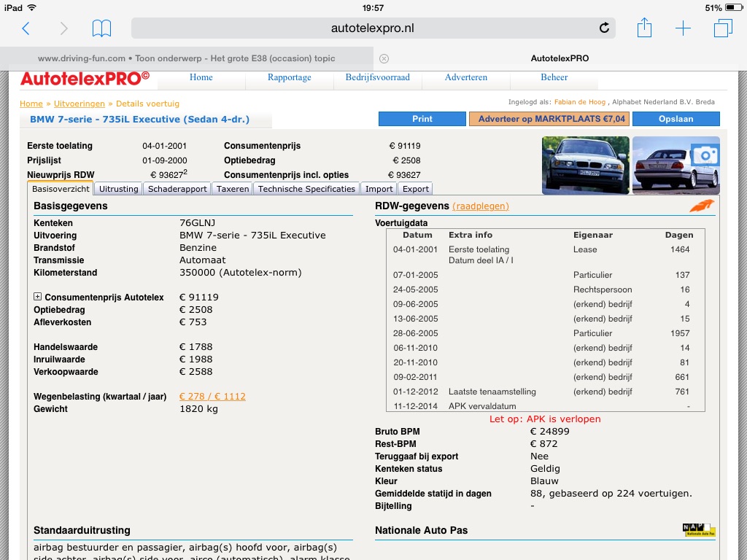Select the Nieuwprijs RDW value € 93627

pos(169,174)
